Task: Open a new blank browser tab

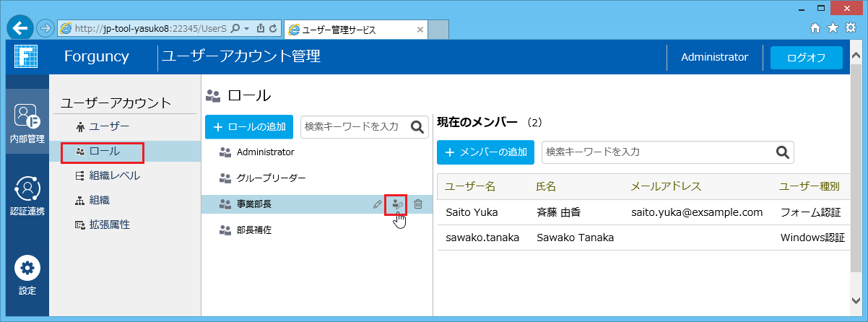Action: 439,30
